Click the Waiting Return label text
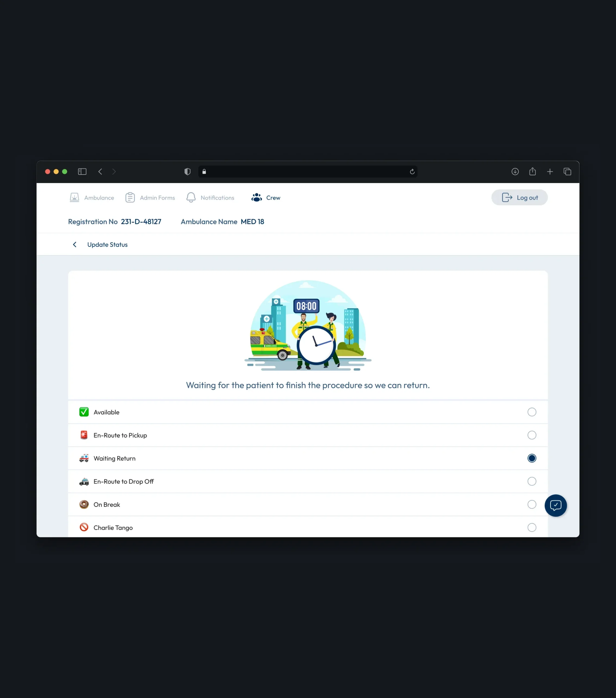Viewport: 616px width, 698px height. 115,458
